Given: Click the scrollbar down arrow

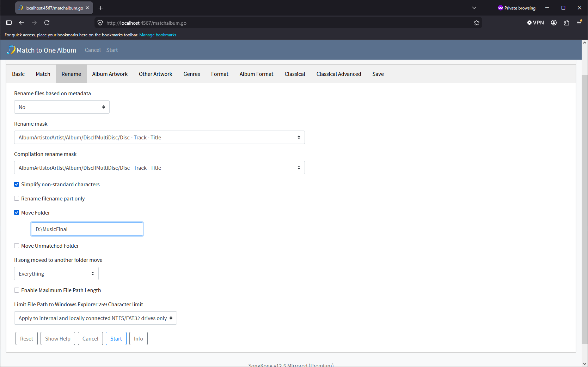Looking at the screenshot, I should 585,363.
